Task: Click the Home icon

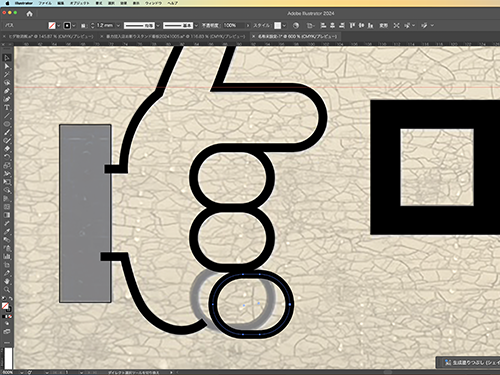Action: coord(29,14)
